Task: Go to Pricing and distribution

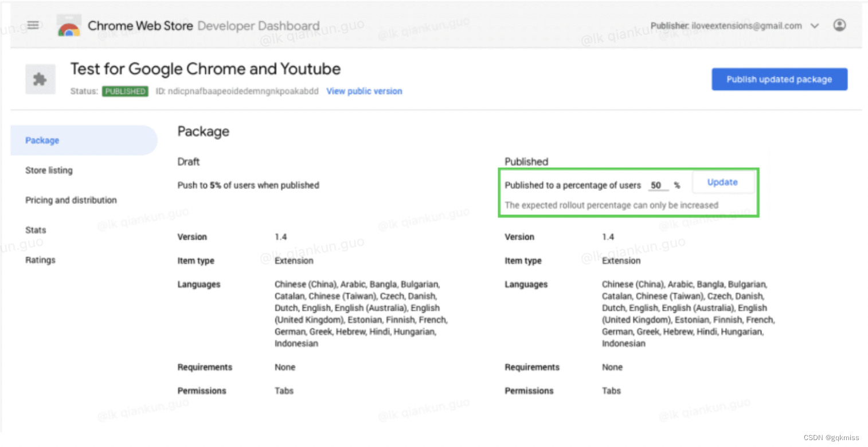Action: [x=71, y=200]
